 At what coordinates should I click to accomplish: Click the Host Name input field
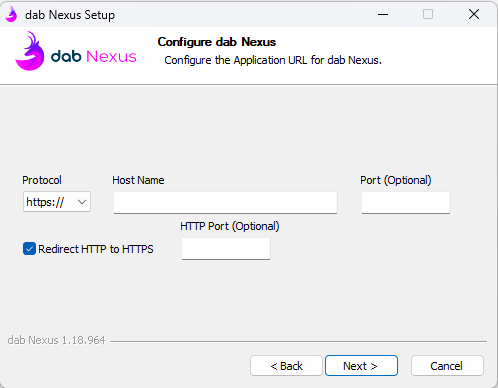tap(225, 202)
